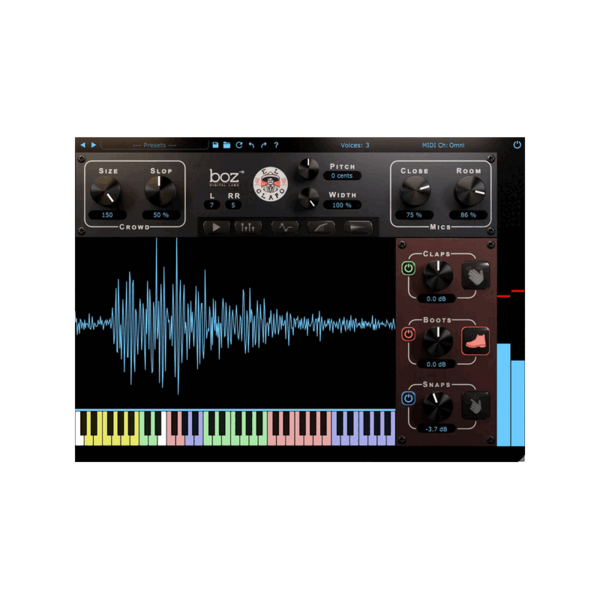The height and width of the screenshot is (600, 600).
Task: Click the reload preset icon
Action: click(x=239, y=145)
